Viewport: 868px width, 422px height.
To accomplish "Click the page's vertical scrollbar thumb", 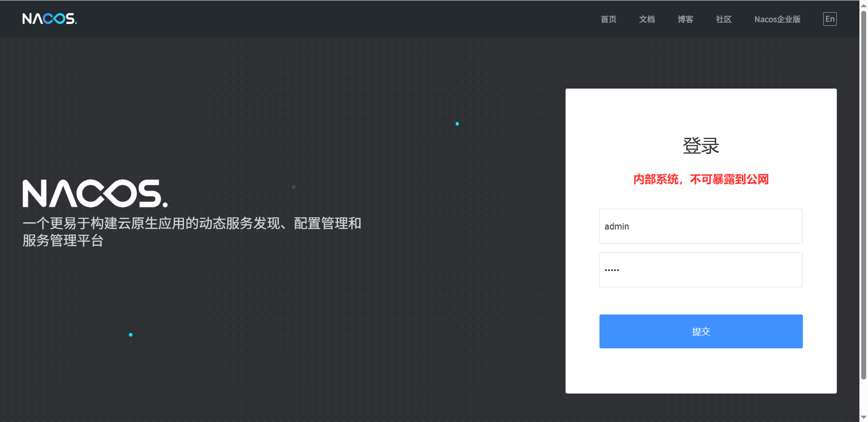I will point(863,194).
